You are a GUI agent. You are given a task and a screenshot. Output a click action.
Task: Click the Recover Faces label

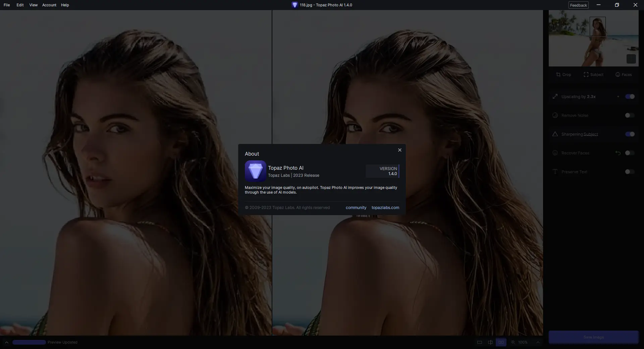click(575, 153)
